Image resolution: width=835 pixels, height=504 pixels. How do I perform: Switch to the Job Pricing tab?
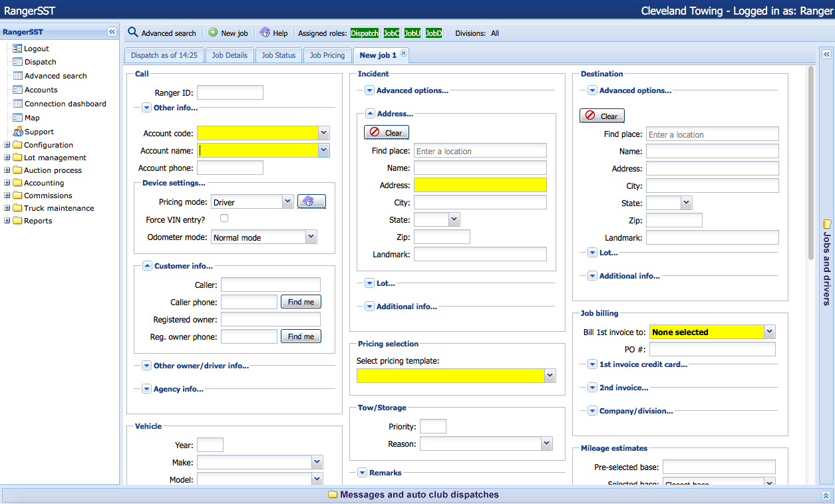[x=327, y=55]
